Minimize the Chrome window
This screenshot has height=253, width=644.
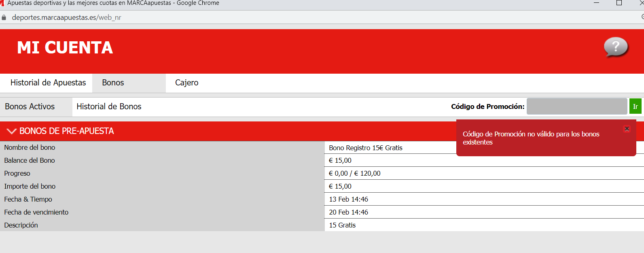[596, 3]
